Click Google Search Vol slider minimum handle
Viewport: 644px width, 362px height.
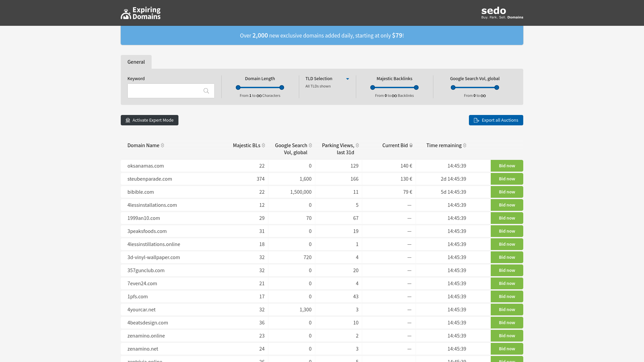453,87
